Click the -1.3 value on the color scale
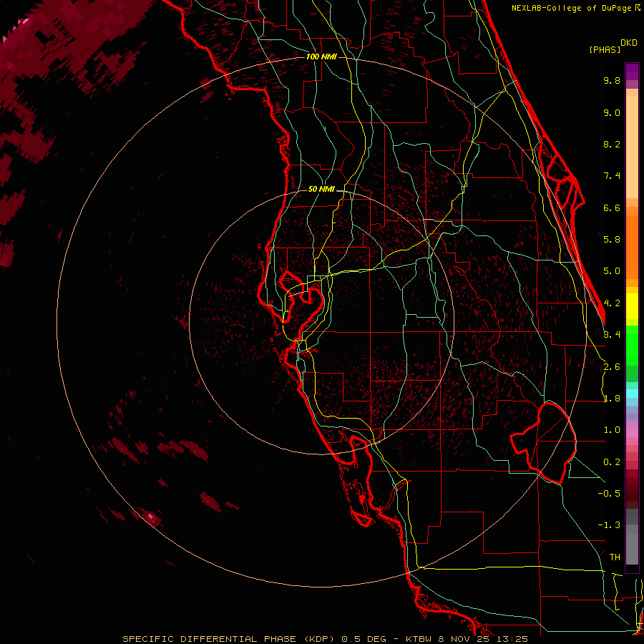 [x=609, y=525]
